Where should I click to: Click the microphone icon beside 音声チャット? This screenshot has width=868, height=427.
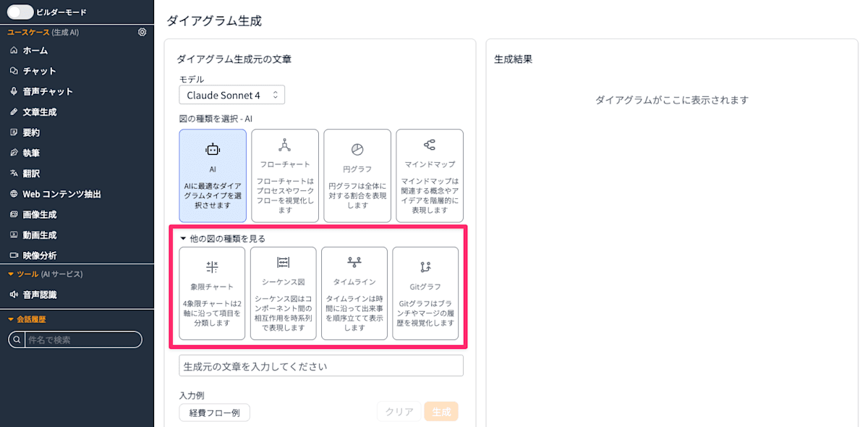pos(14,91)
